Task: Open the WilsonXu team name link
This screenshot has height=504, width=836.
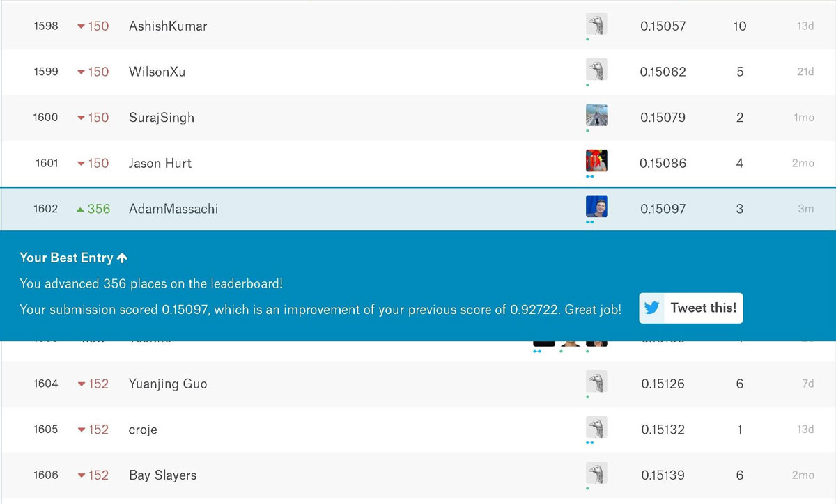Action: click(157, 72)
